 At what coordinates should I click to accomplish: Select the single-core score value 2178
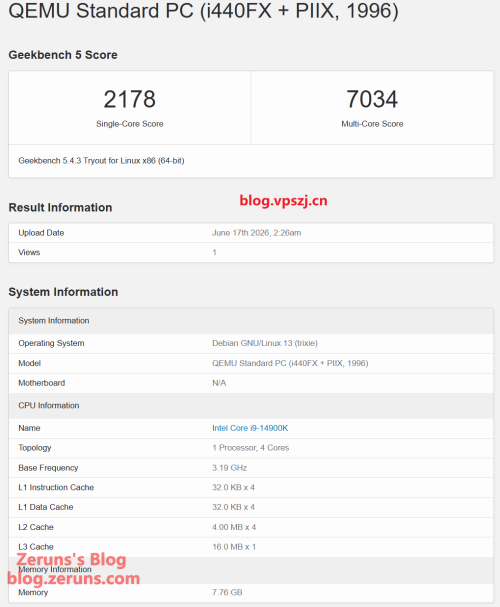click(x=130, y=99)
